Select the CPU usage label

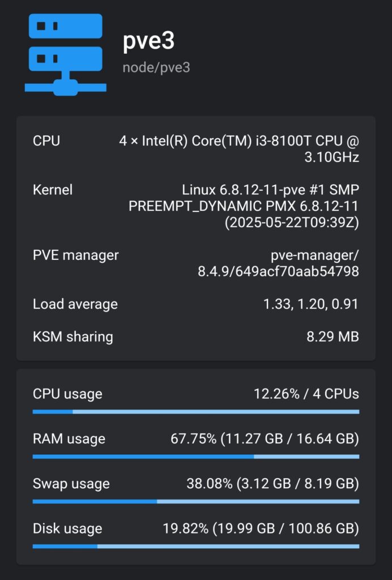click(67, 394)
